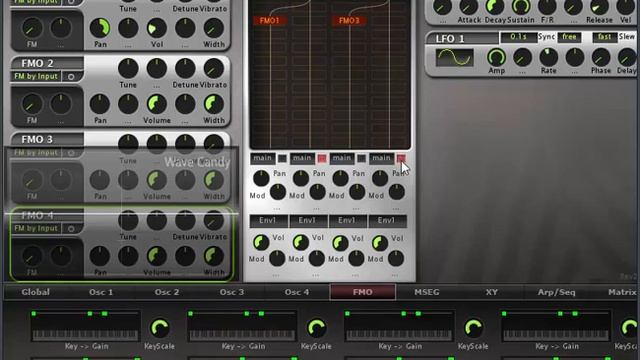Click the FMO 2 Detune knob

(x=185, y=69)
